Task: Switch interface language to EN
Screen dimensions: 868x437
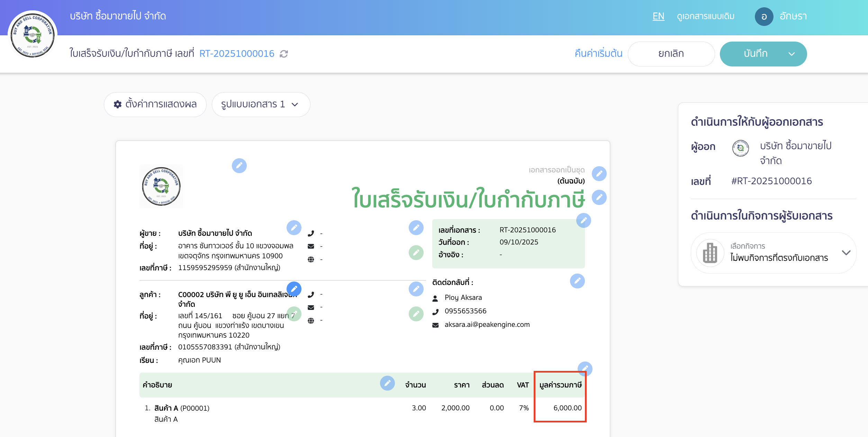Action: 658,16
